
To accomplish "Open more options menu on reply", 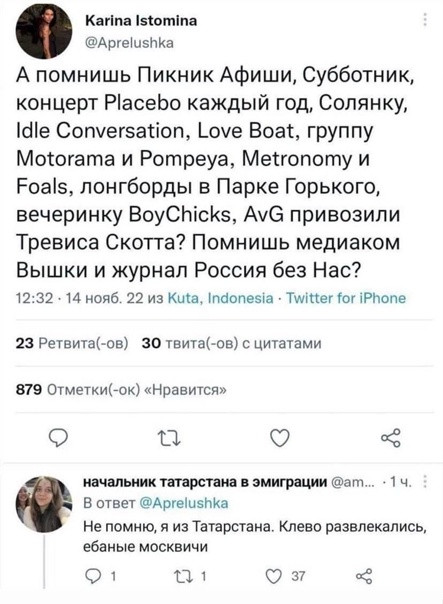I will (x=425, y=482).
